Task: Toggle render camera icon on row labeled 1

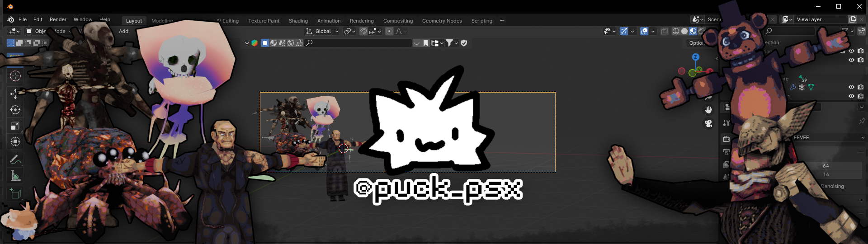Action: 861,96
